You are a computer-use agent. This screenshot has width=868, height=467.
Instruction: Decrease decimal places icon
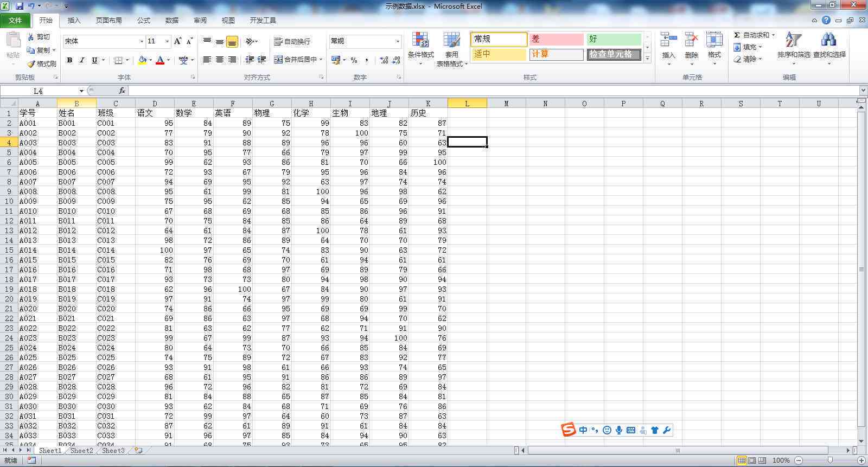pyautogui.click(x=396, y=60)
